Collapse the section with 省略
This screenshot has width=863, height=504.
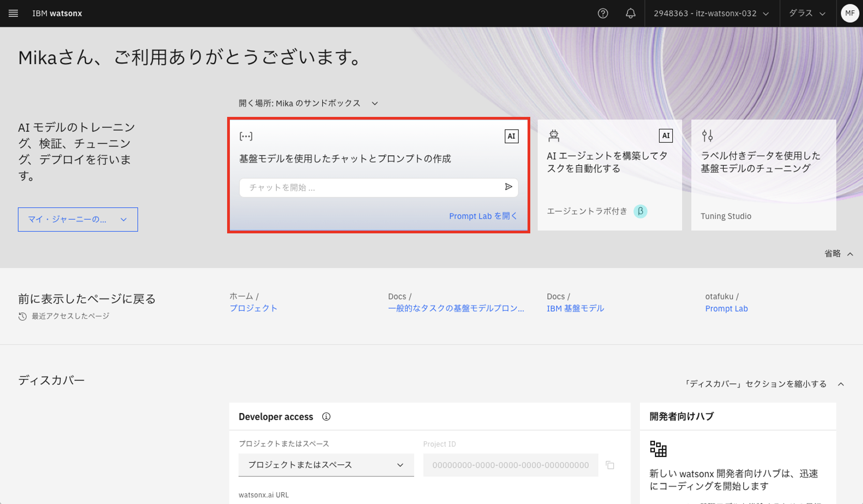(x=838, y=254)
